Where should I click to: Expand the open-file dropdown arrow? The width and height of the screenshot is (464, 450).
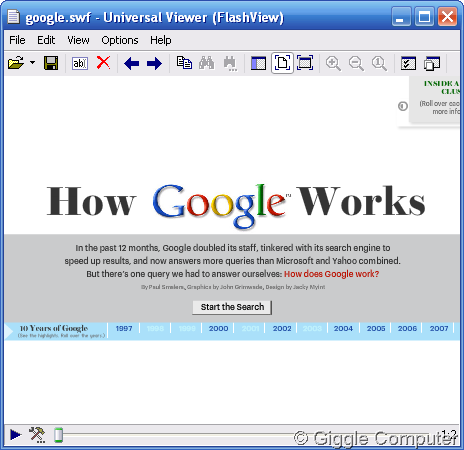click(x=33, y=63)
